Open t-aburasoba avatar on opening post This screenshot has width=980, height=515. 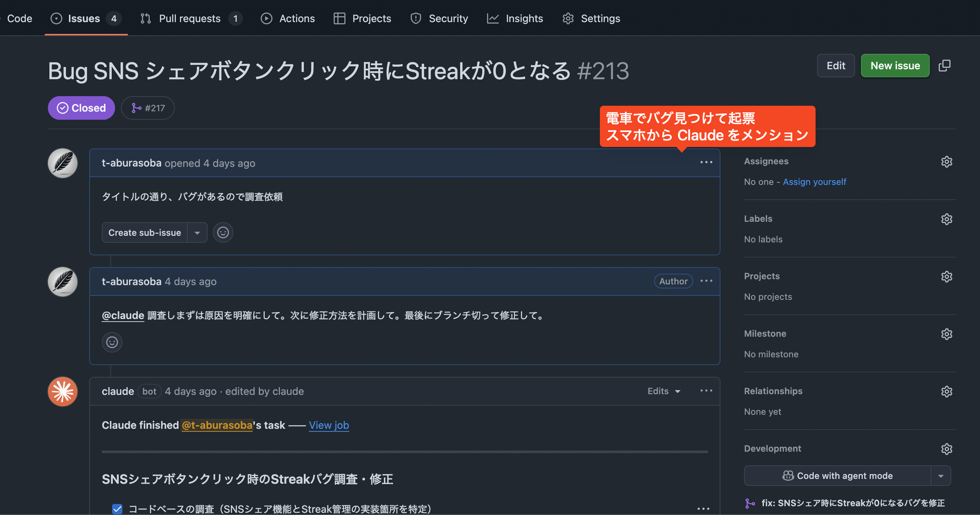(63, 163)
